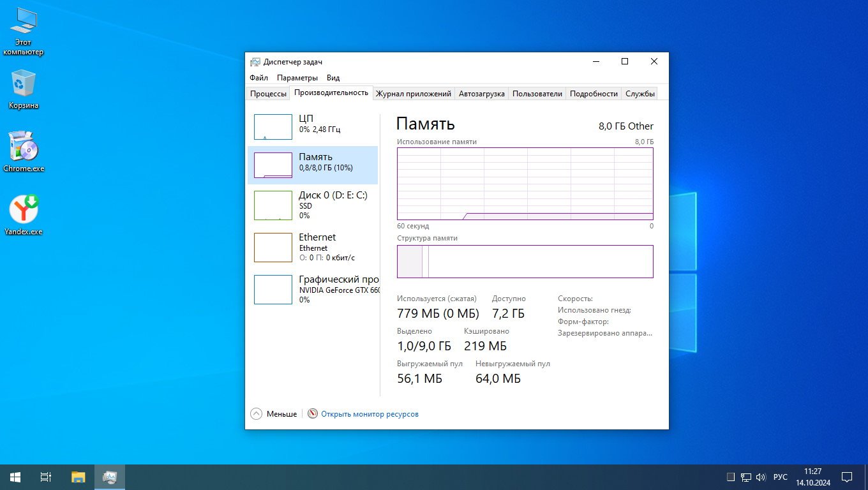Image resolution: width=868 pixels, height=490 pixels.
Task: Click the РУС input language indicator
Action: tap(780, 477)
